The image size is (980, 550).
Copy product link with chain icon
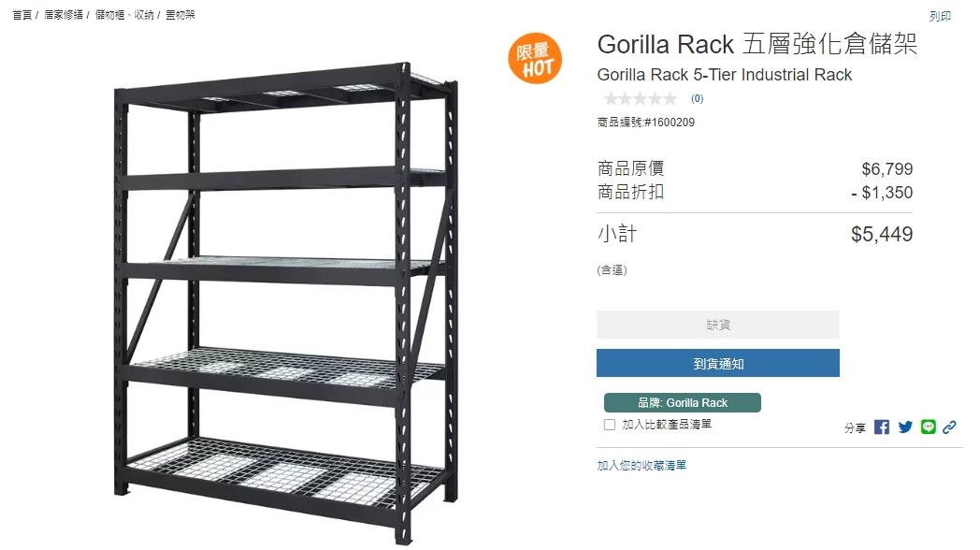(x=949, y=427)
